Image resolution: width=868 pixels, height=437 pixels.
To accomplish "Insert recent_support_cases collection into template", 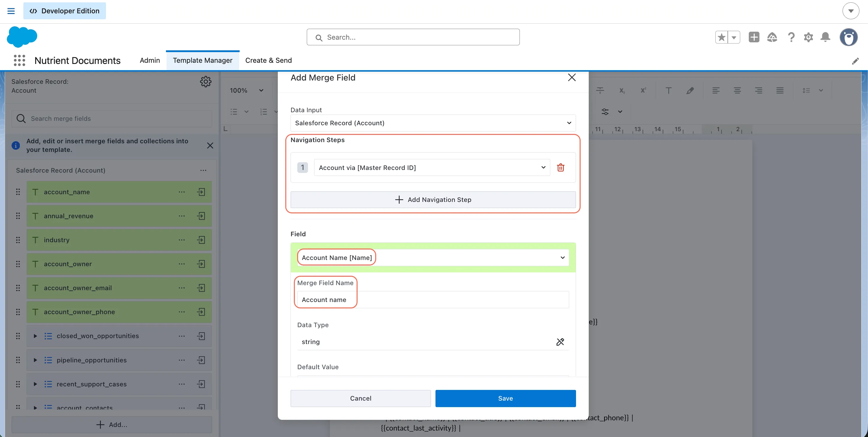I will tap(201, 384).
